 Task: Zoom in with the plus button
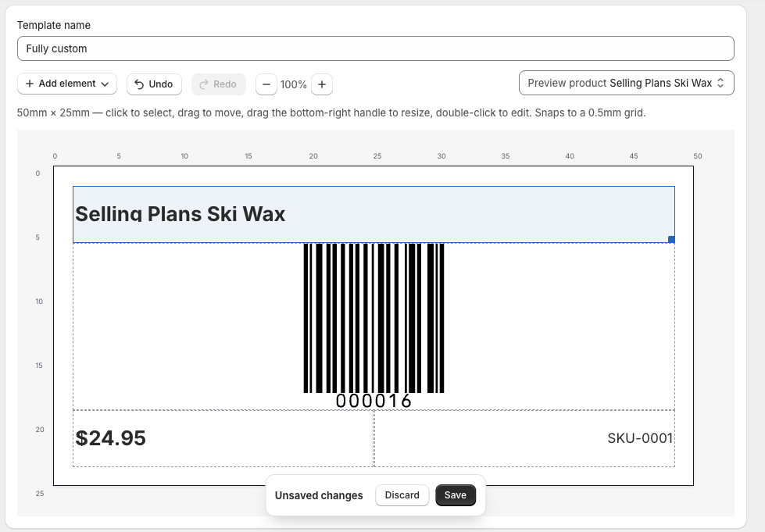(322, 84)
